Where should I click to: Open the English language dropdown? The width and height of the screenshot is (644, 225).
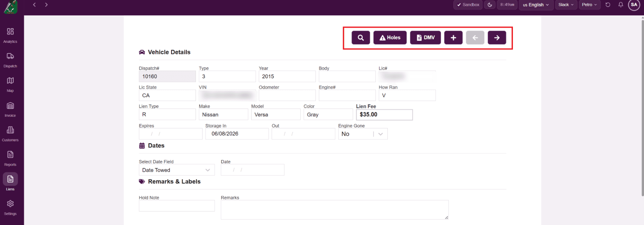(x=536, y=5)
